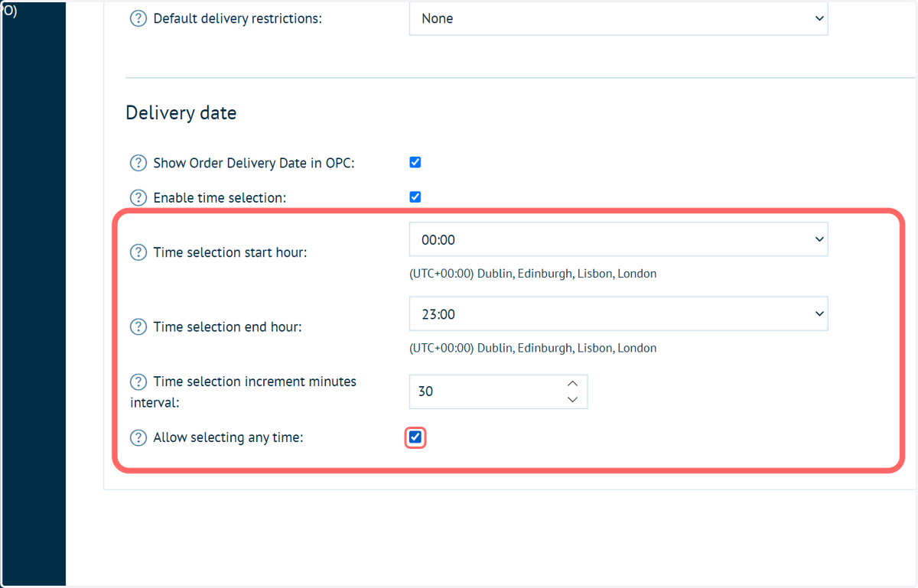Click help icon for Time selection start hour
Image resolution: width=918 pixels, height=588 pixels.
(x=138, y=252)
